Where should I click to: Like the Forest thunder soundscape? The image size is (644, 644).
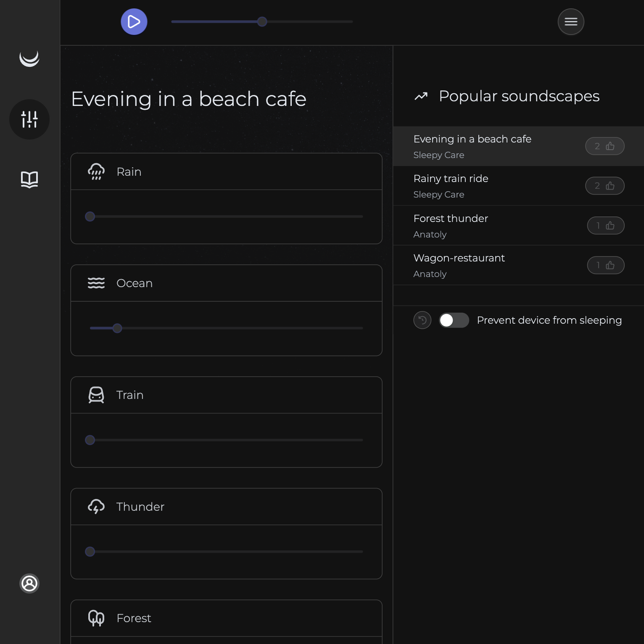[x=605, y=226]
